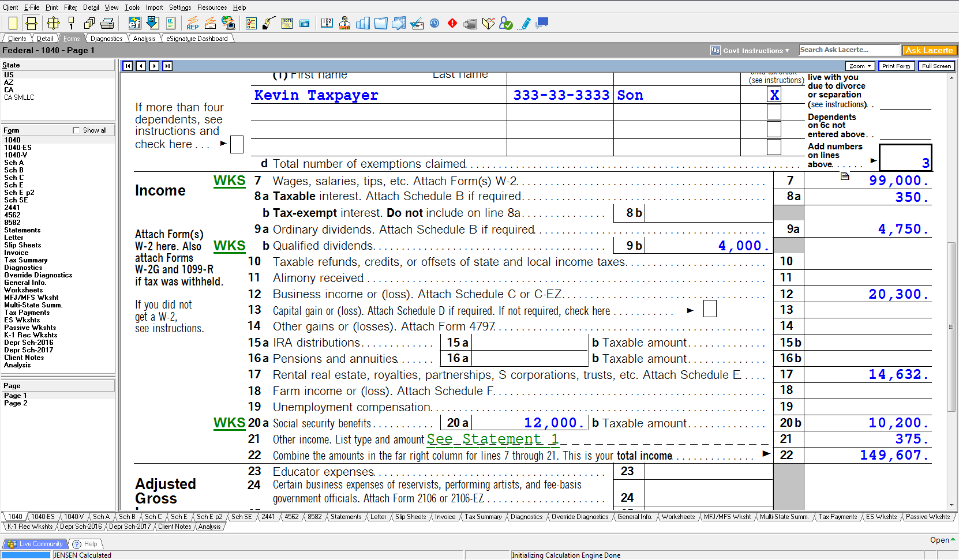Open the Sch SE bottom tab
Screen dimensions: 959x560
point(241,517)
